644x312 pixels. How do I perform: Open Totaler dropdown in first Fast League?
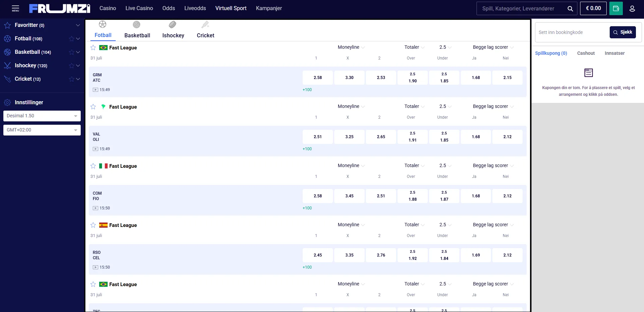tap(414, 47)
